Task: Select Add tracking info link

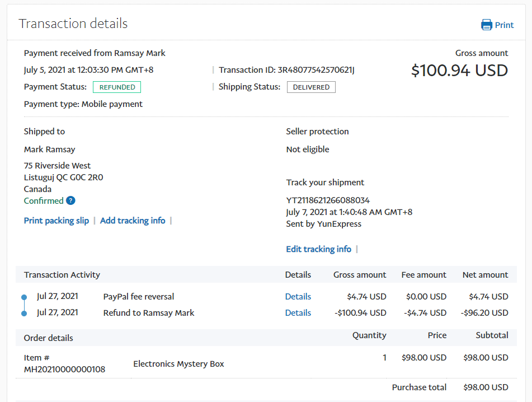Action: pyautogui.click(x=133, y=221)
